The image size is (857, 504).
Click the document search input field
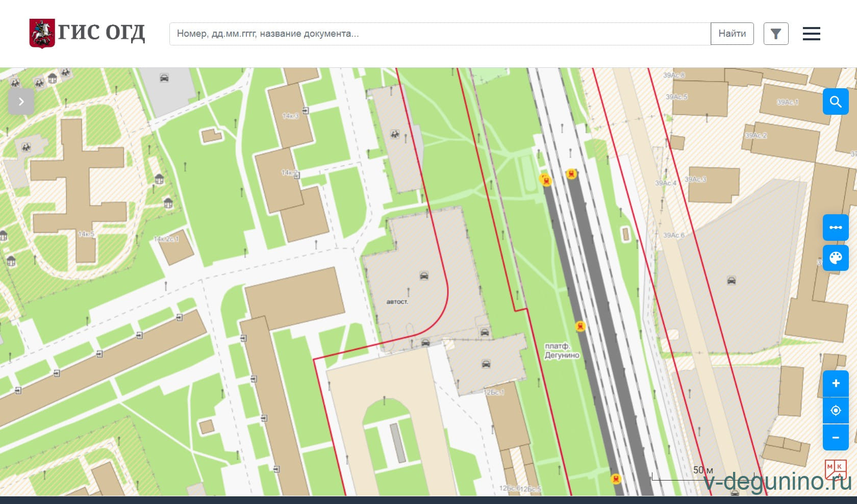[x=440, y=34]
